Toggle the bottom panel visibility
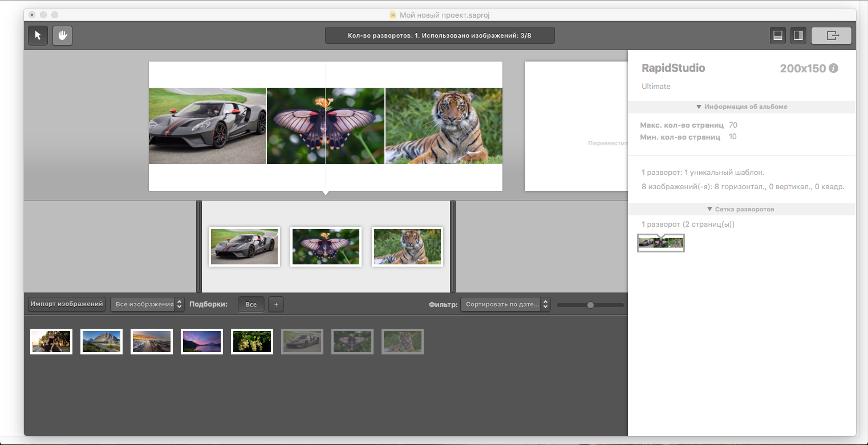 [x=777, y=35]
